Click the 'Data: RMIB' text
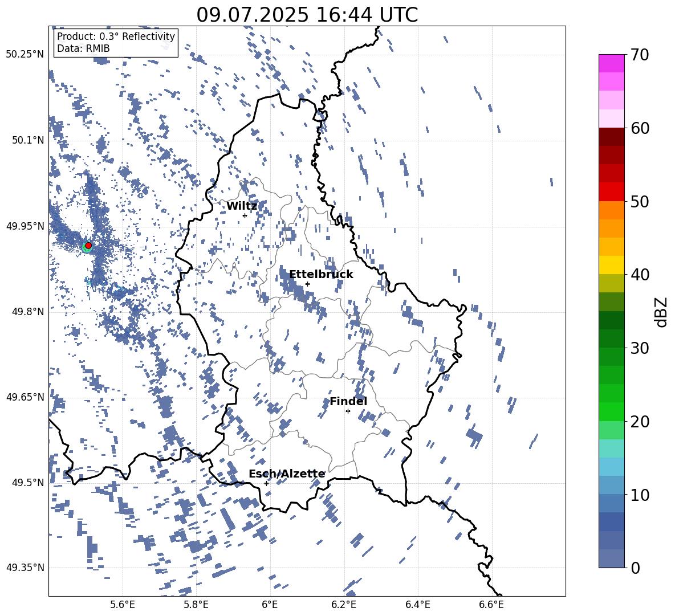This screenshot has width=675, height=616. [x=83, y=48]
